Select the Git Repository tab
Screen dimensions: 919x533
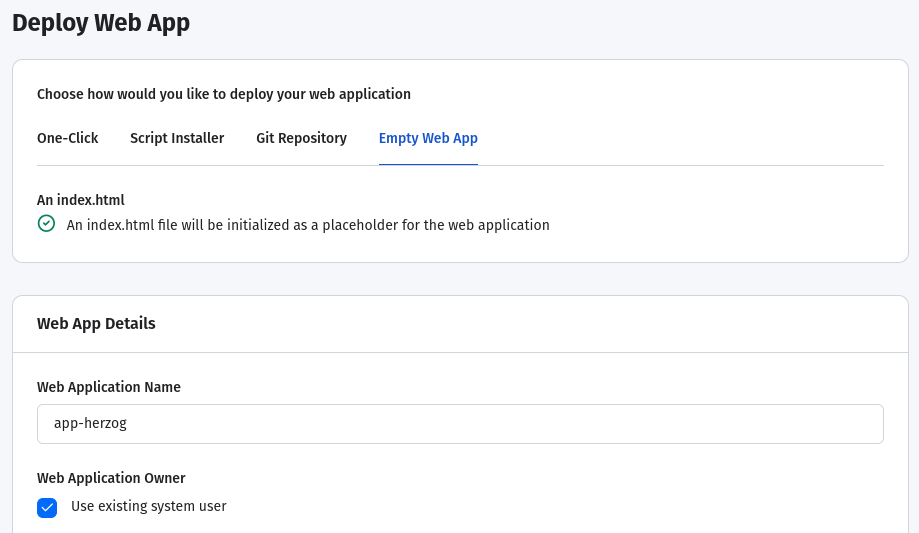pos(301,138)
